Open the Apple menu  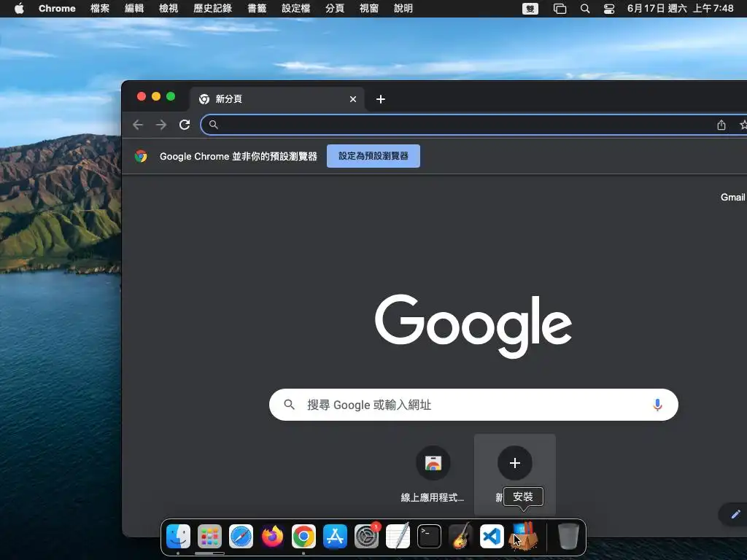[19, 9]
